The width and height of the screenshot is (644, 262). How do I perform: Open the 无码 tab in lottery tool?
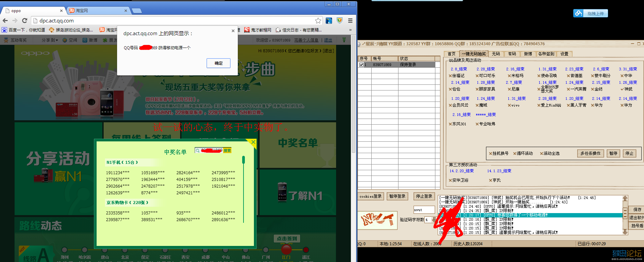coord(496,54)
